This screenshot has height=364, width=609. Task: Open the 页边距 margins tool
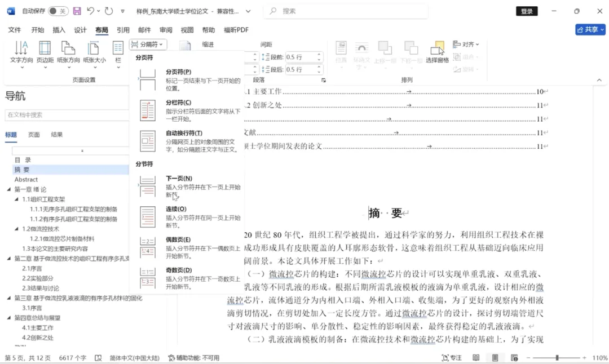[x=45, y=54]
